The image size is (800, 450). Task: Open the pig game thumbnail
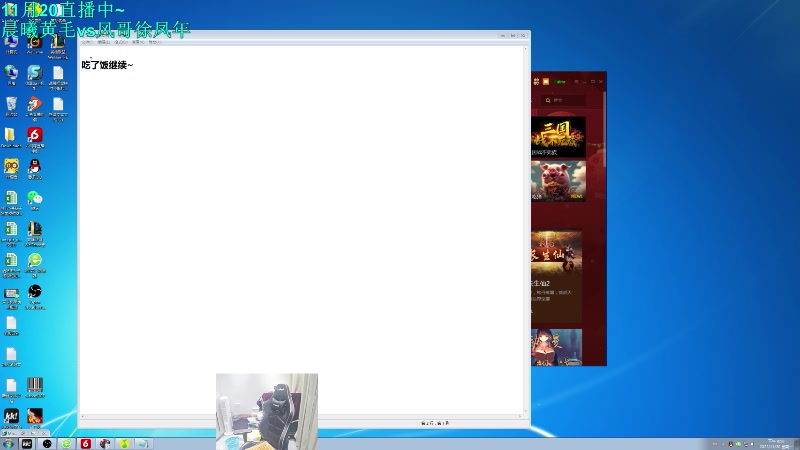point(558,181)
